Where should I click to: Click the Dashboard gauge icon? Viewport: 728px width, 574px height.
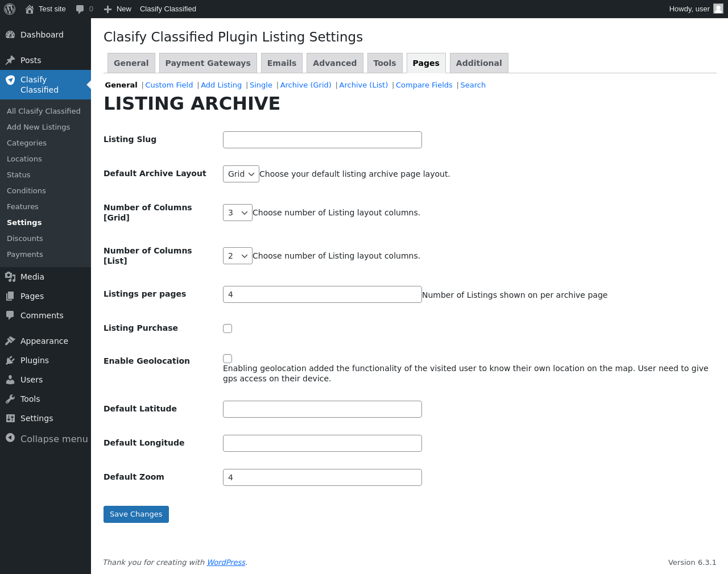[10, 35]
